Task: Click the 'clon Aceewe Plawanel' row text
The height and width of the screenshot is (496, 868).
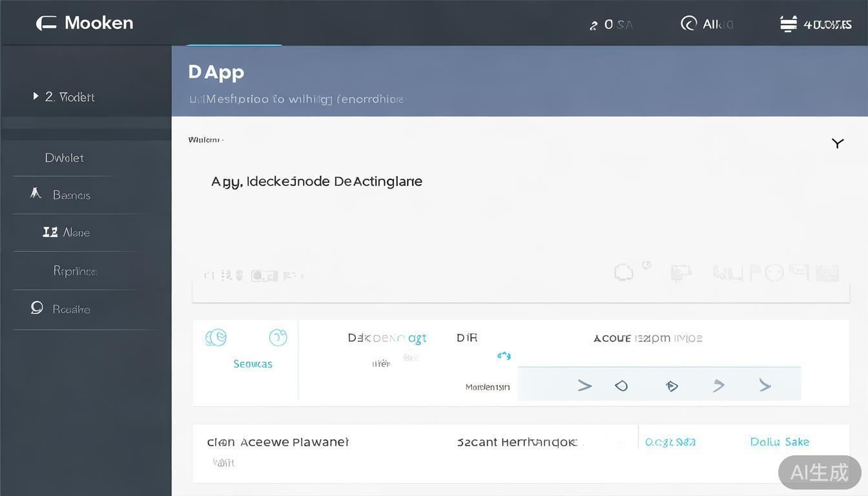Action: pos(278,442)
